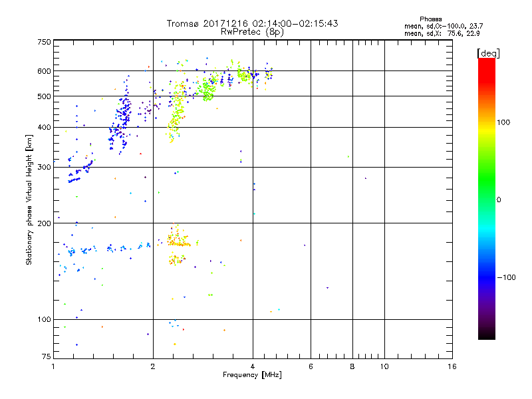The image size is (532, 399).
Task: Click the x-axis tick label '2'
Action: click(153, 366)
